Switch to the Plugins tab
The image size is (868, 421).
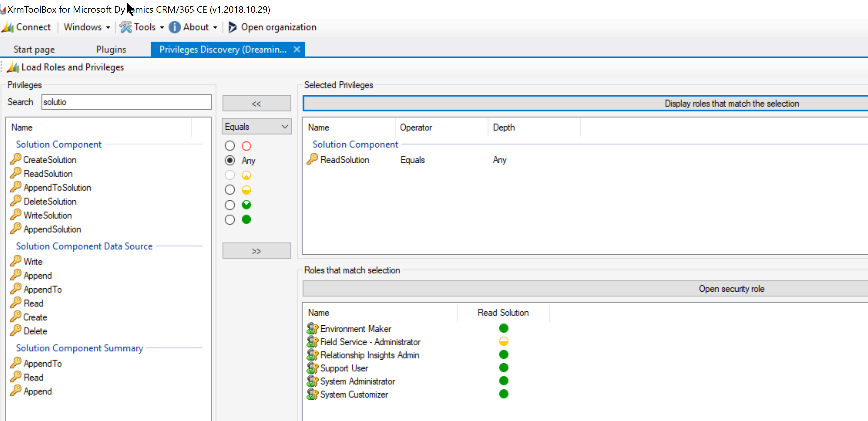[111, 49]
